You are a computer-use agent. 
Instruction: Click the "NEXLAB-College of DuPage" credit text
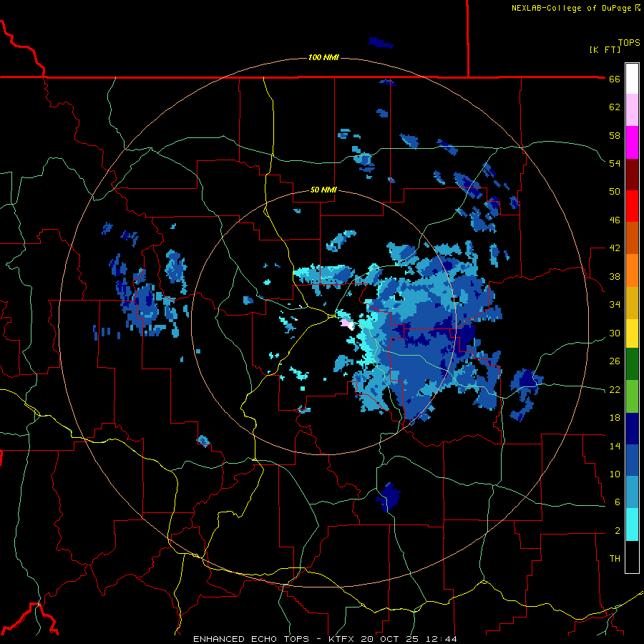(571, 8)
